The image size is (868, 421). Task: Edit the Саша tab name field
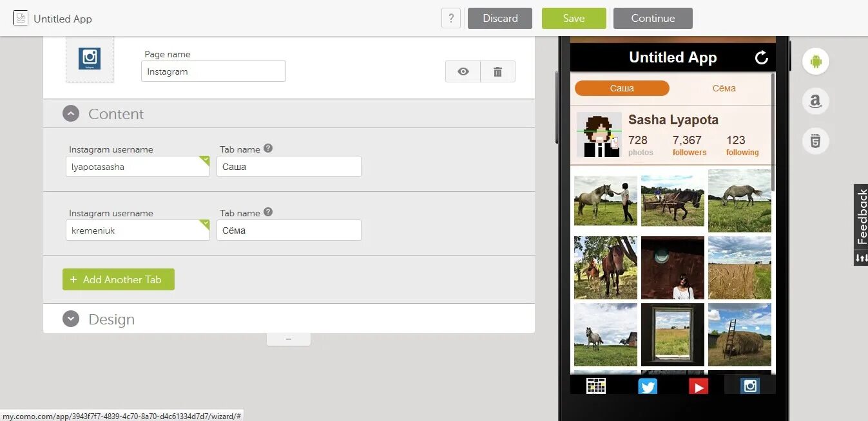(289, 166)
